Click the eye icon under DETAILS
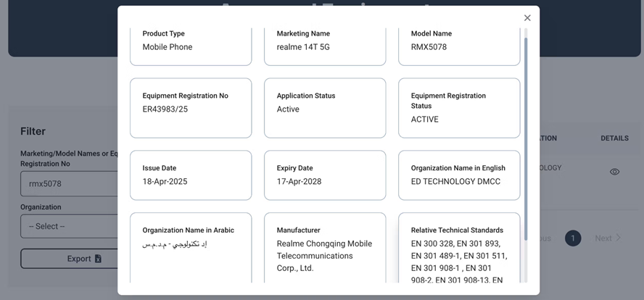This screenshot has width=644, height=300. [x=614, y=172]
